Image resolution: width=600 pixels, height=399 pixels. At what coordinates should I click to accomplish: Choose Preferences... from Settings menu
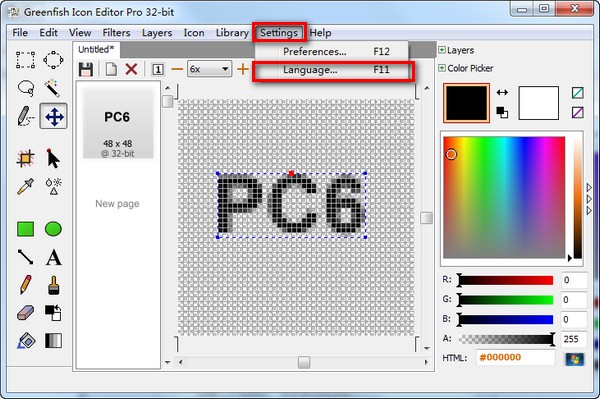point(332,51)
